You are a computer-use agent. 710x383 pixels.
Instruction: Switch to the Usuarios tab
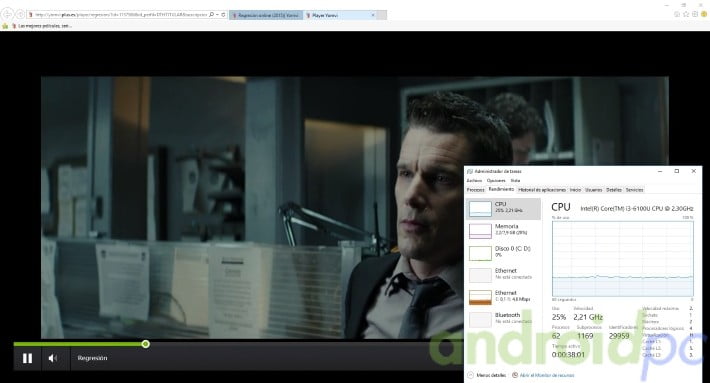(594, 190)
